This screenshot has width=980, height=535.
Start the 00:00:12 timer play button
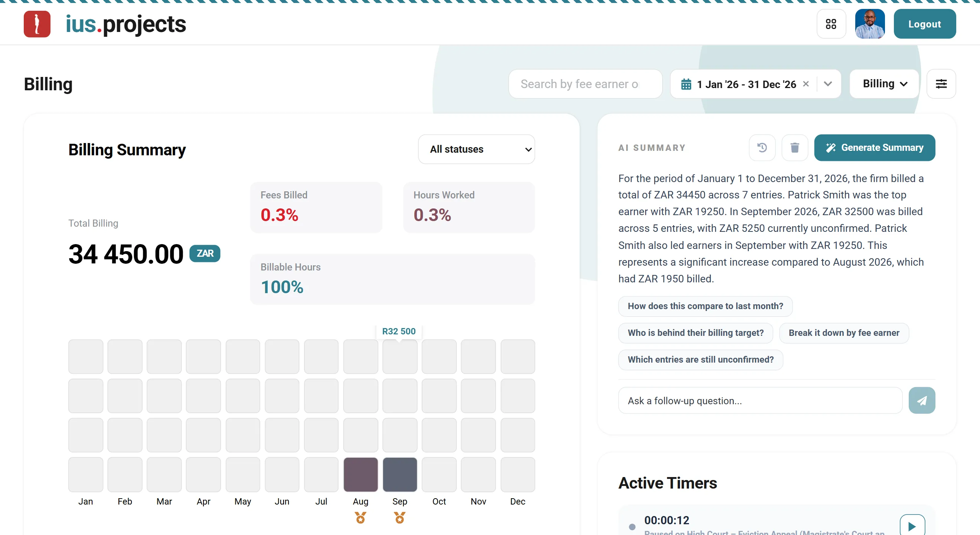tap(912, 526)
